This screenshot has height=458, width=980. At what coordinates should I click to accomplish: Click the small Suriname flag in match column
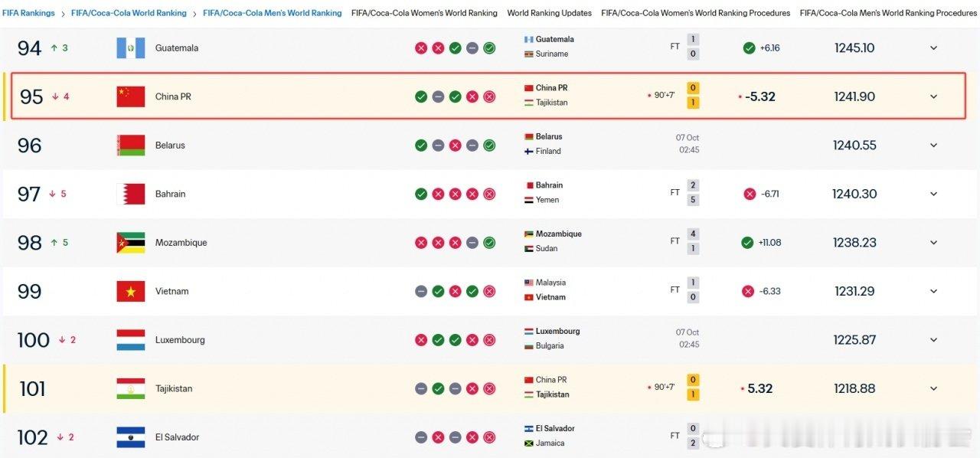pyautogui.click(x=528, y=54)
